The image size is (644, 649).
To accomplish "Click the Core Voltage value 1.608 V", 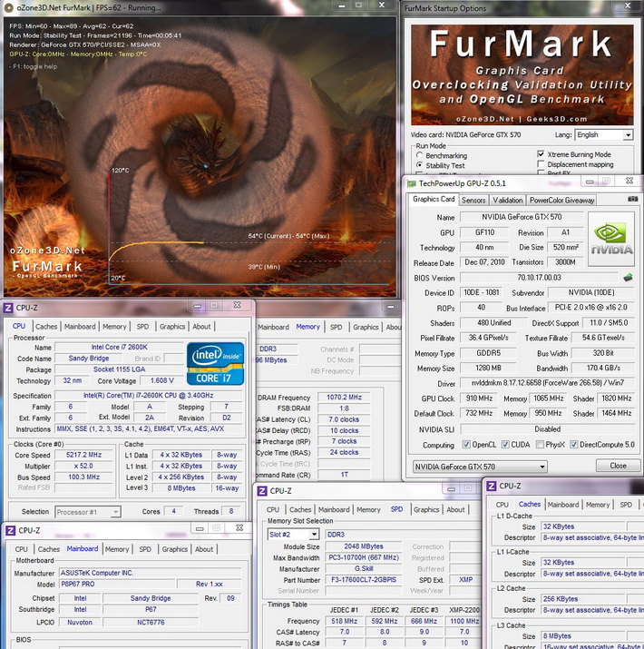I will [161, 380].
